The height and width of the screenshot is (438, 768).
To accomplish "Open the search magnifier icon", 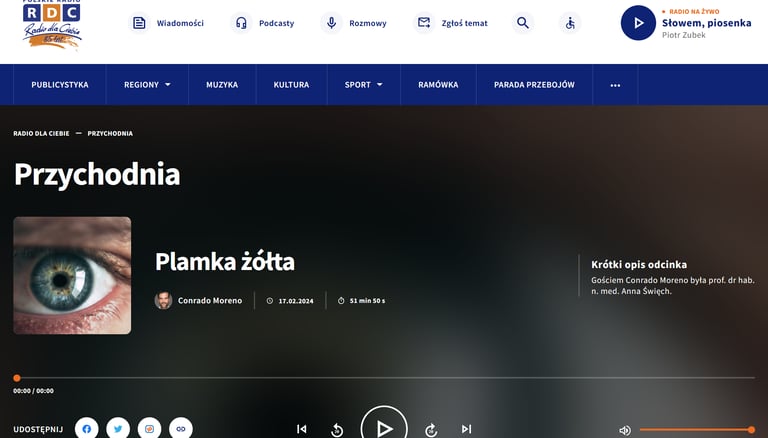I will (523, 23).
